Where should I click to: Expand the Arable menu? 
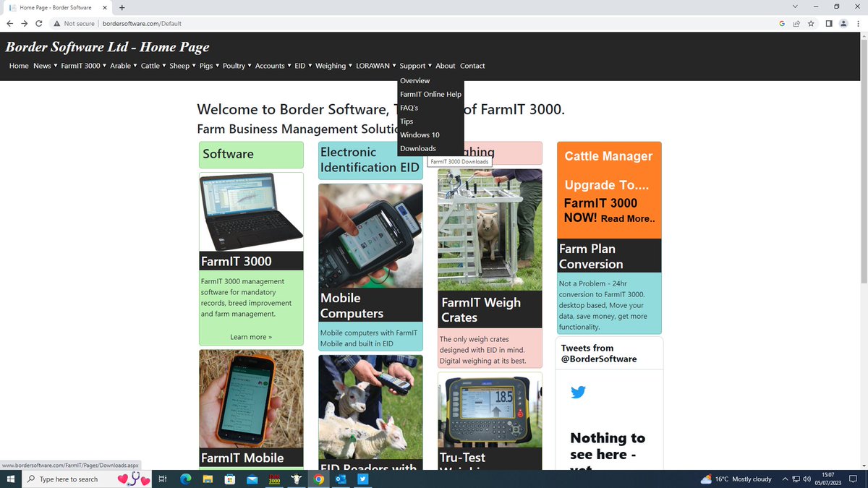click(x=124, y=66)
